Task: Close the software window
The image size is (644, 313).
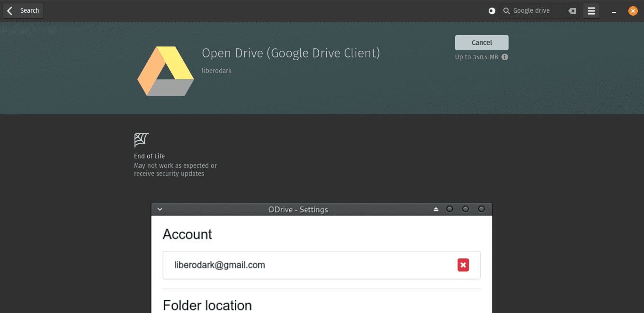Action: pos(633,11)
